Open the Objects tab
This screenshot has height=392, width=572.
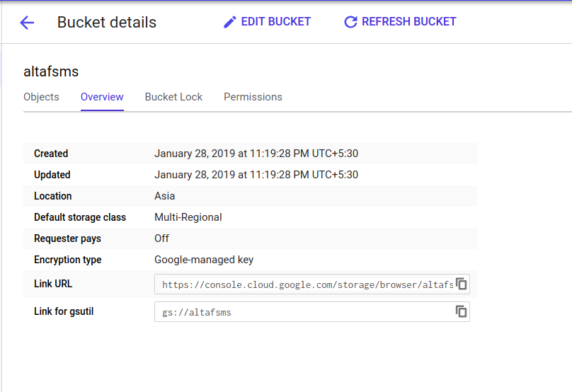(41, 97)
